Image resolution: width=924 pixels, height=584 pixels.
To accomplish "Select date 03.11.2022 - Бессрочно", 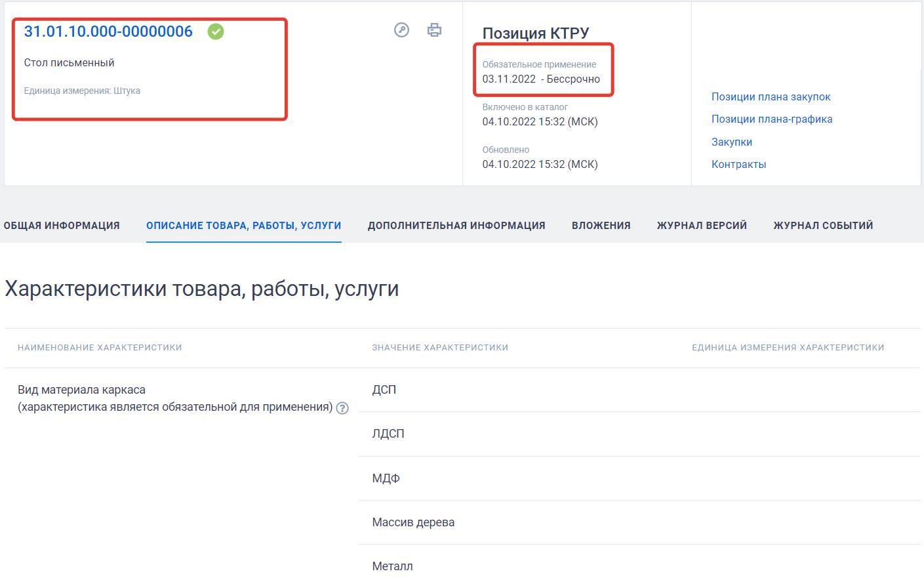I will click(541, 79).
